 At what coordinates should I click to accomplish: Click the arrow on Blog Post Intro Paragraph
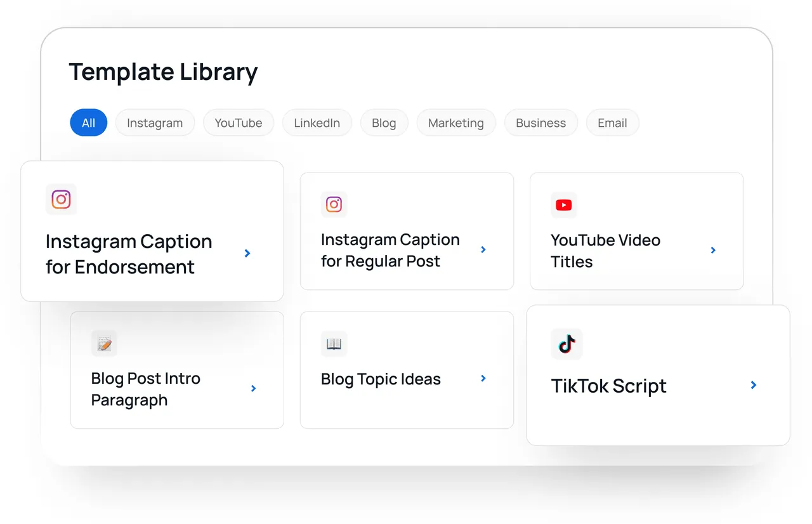tap(253, 388)
